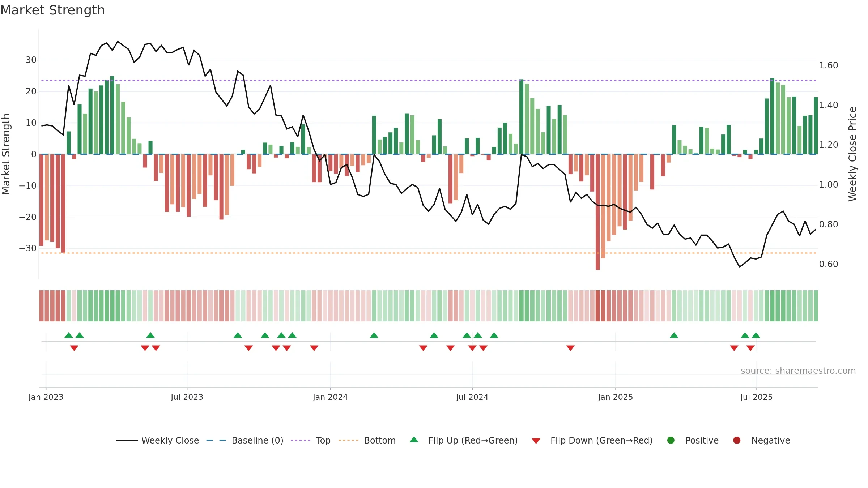This screenshot has width=868, height=488.
Task: Click the rotated 'Market Strength' left axis title
Action: tap(6, 154)
